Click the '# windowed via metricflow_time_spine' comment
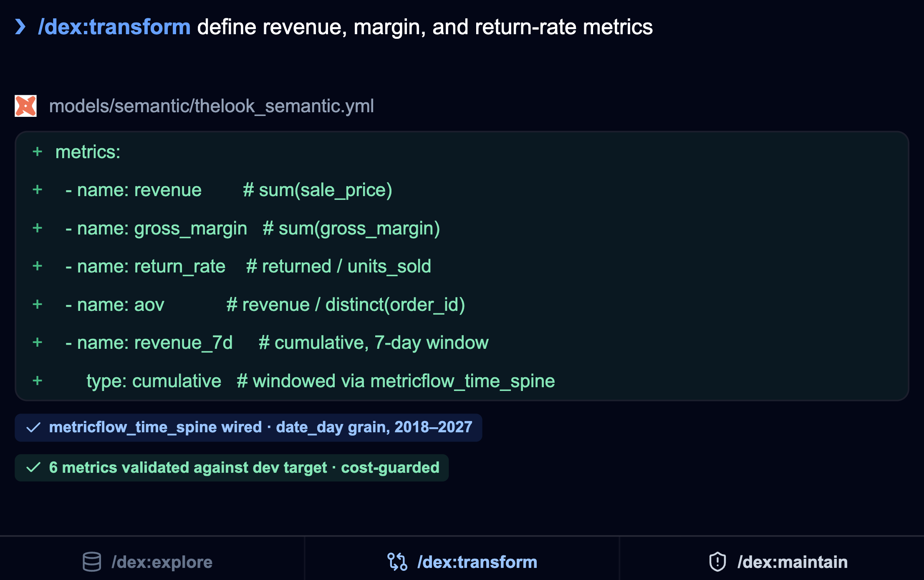 tap(396, 381)
